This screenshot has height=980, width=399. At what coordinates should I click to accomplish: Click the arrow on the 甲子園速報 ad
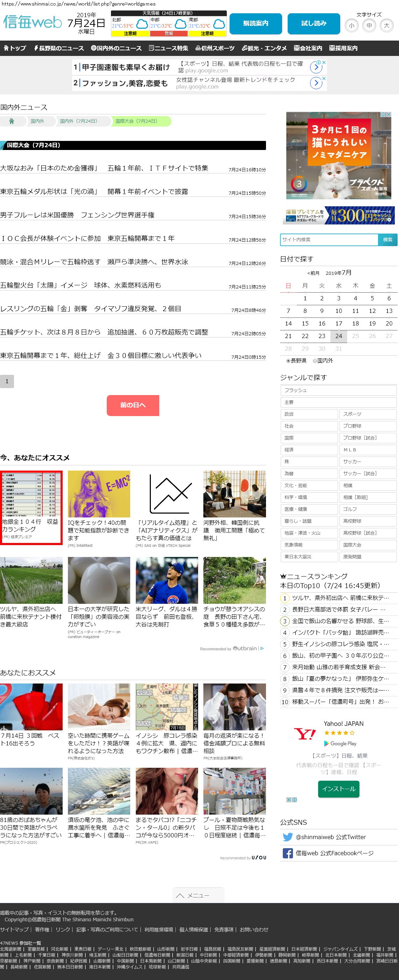point(316,67)
